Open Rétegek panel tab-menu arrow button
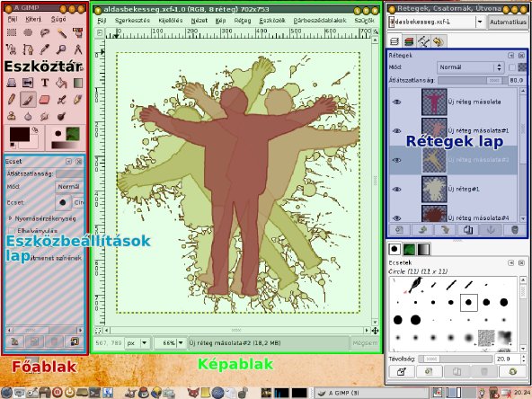 pos(511,56)
